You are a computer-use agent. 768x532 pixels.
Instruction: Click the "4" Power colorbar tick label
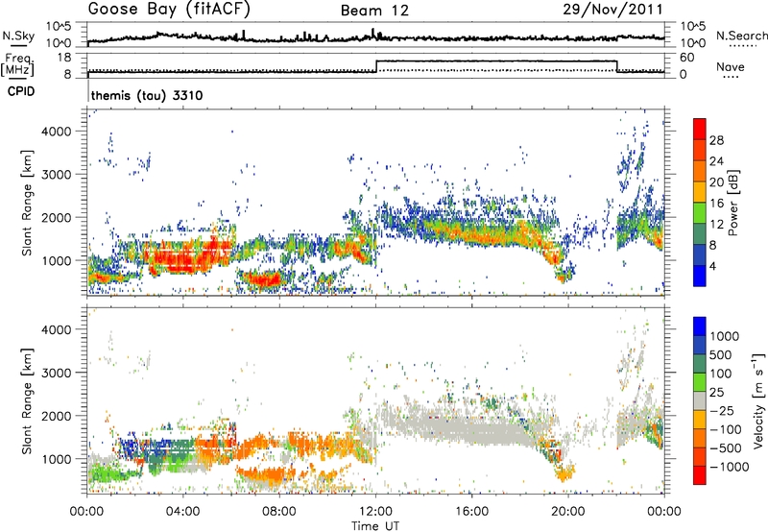coord(713,266)
